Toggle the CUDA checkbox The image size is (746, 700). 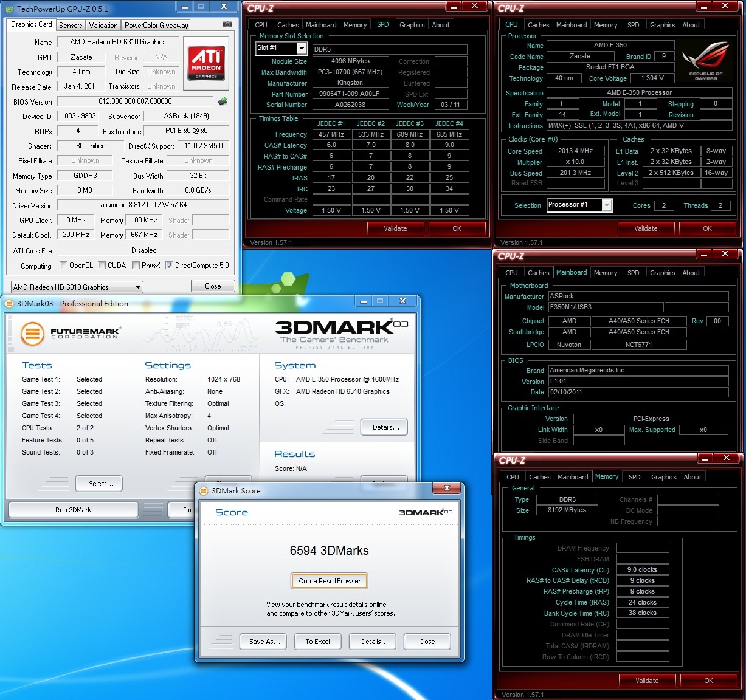pyautogui.click(x=103, y=266)
